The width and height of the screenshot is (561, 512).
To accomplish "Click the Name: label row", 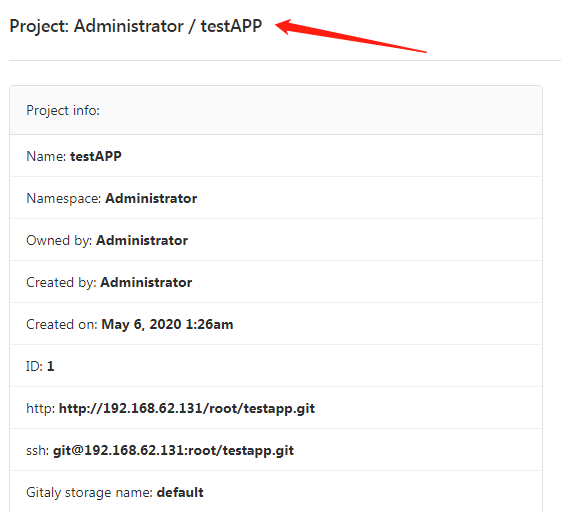I will pos(276,156).
